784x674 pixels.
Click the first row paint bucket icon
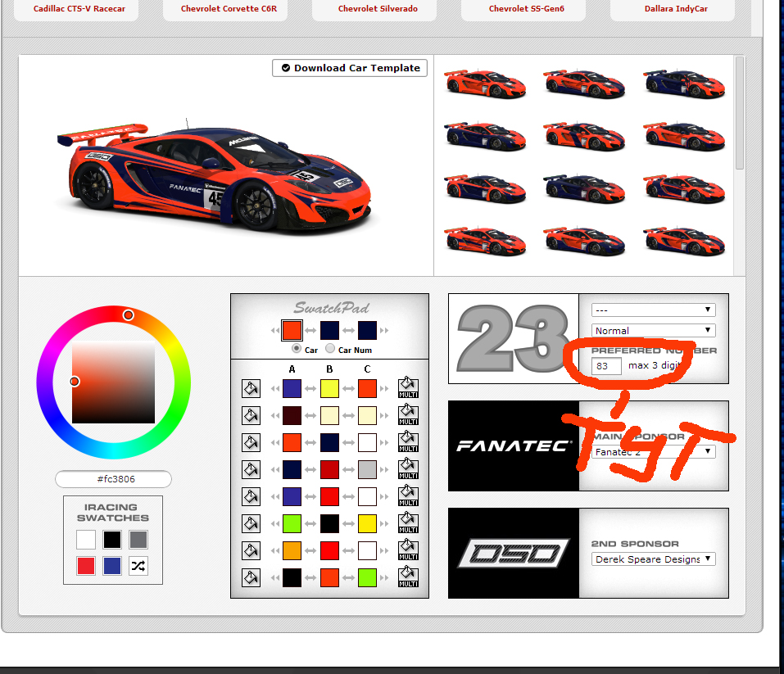click(251, 388)
